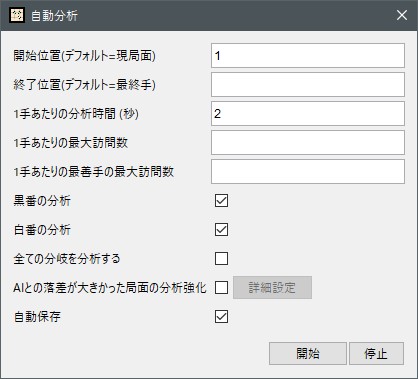The width and height of the screenshot is (418, 379).
Task: Turn off the 自動保存 checkbox
Action: coord(222,316)
